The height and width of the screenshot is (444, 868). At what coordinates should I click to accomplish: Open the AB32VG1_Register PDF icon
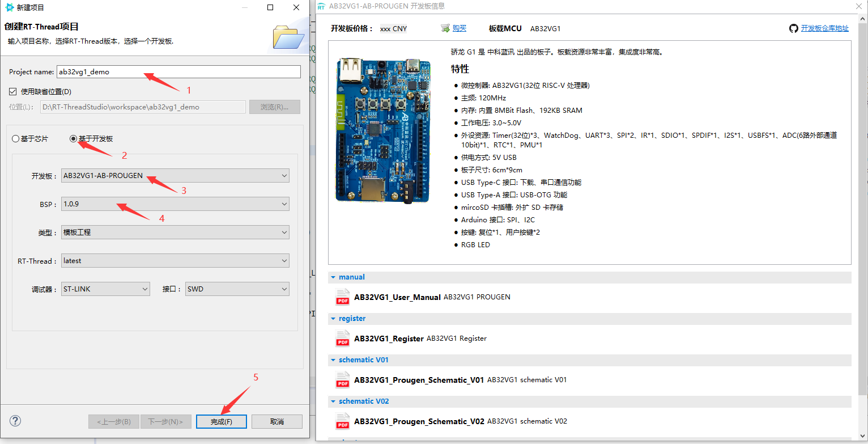pyautogui.click(x=343, y=339)
